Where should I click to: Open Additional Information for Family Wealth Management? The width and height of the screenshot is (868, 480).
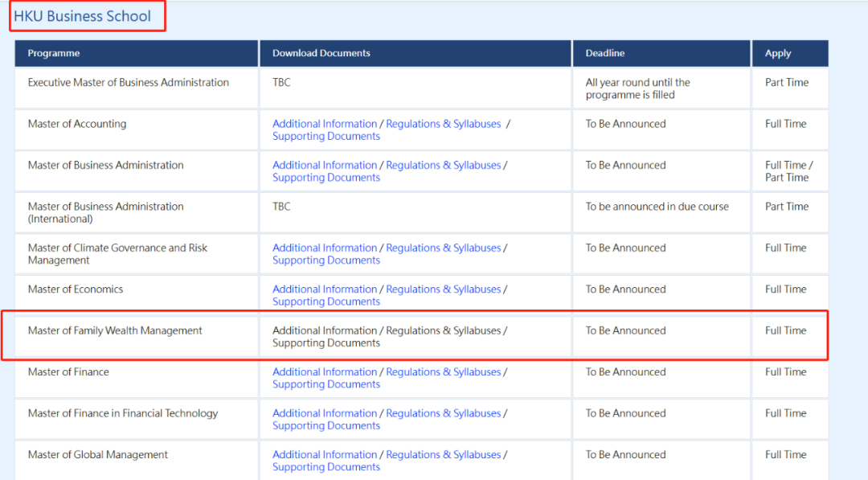325,330
